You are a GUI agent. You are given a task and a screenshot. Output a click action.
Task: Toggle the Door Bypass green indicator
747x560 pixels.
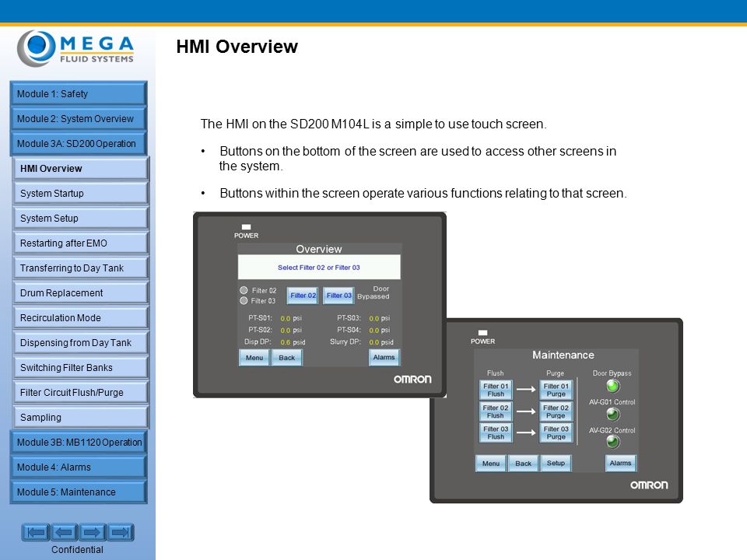pyautogui.click(x=612, y=386)
